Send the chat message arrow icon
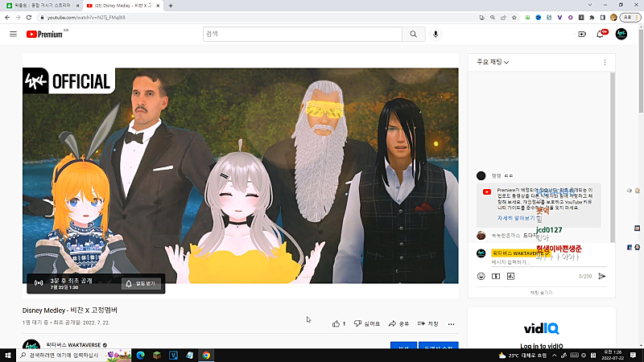Screen dimensions: 644x362 601,276
